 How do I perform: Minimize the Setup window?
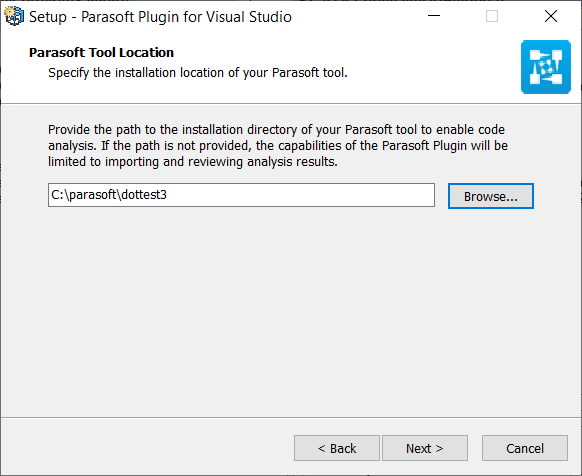[434, 16]
